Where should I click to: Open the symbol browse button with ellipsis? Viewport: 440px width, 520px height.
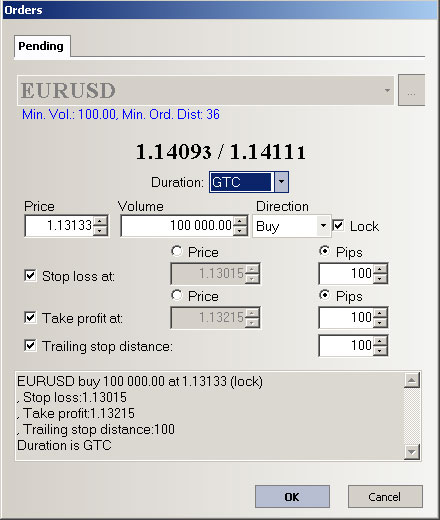point(411,90)
